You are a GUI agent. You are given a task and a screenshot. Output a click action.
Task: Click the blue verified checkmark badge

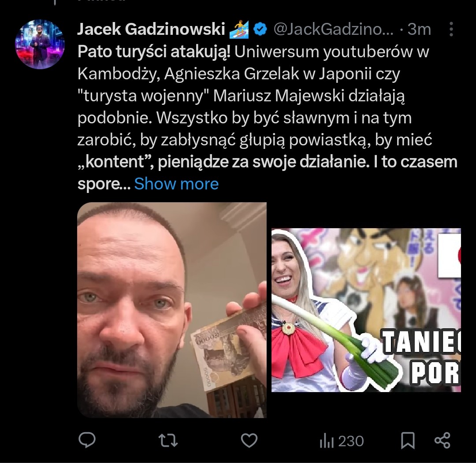click(260, 29)
